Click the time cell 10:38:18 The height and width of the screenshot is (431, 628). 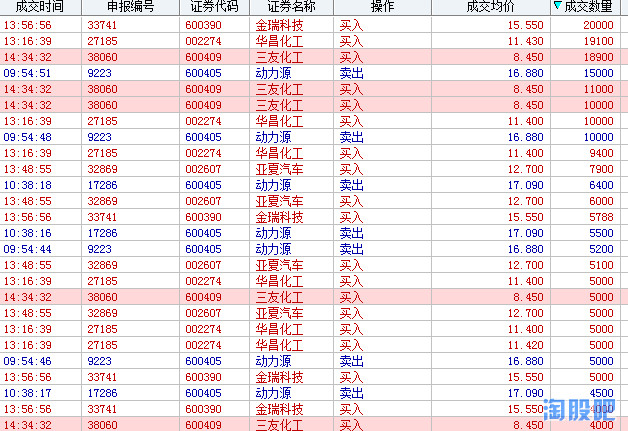(27, 185)
